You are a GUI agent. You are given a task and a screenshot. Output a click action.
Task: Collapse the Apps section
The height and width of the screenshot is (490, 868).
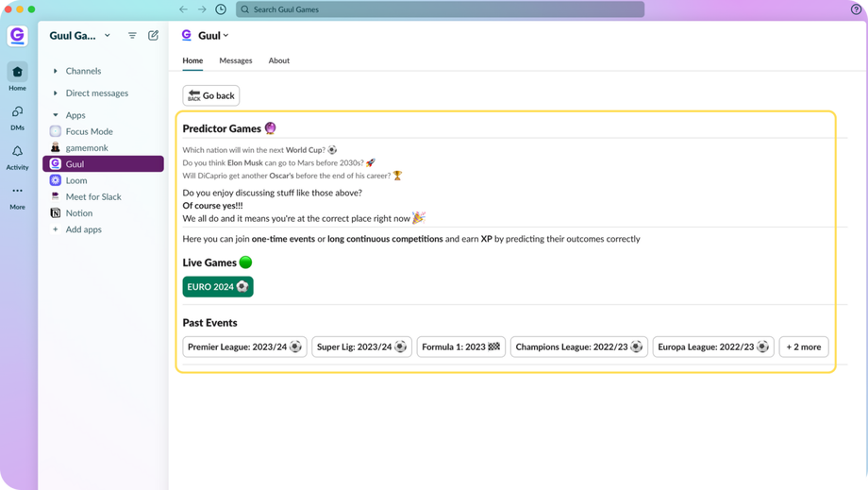click(56, 115)
